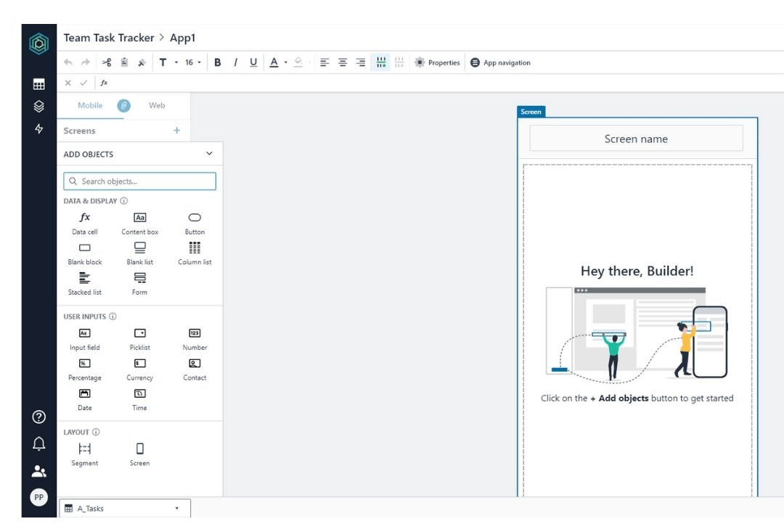The image size is (784, 532).
Task: Click the Search objects field
Action: pyautogui.click(x=139, y=181)
